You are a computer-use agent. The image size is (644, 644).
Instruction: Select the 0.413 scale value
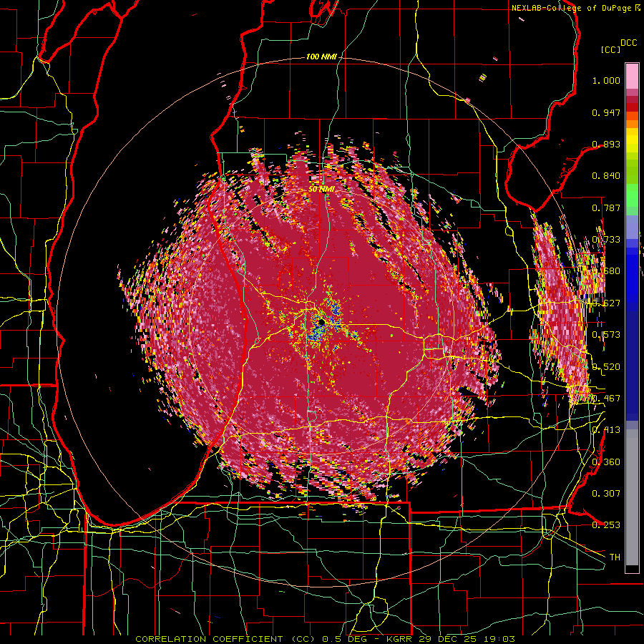click(x=606, y=430)
